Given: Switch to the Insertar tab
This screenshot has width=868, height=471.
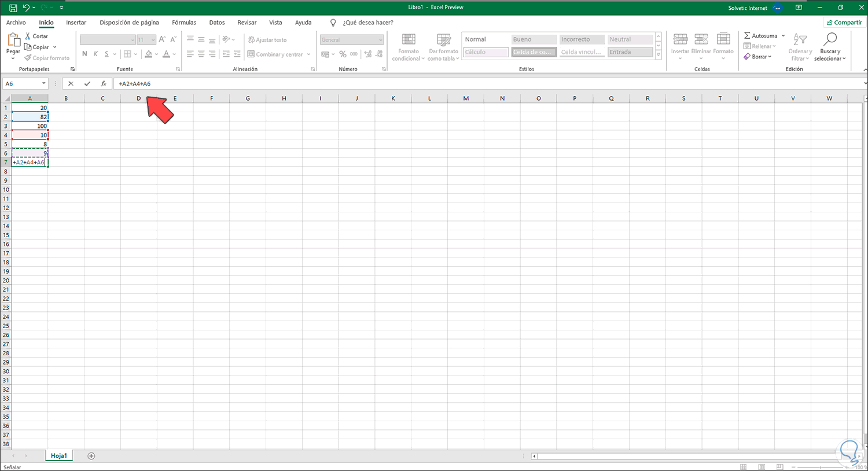Looking at the screenshot, I should tap(76, 23).
